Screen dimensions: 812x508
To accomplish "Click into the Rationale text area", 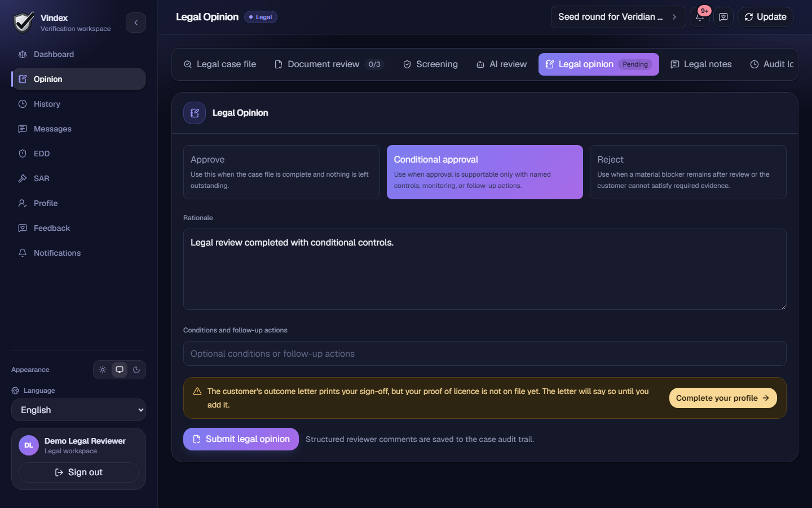I will point(485,269).
